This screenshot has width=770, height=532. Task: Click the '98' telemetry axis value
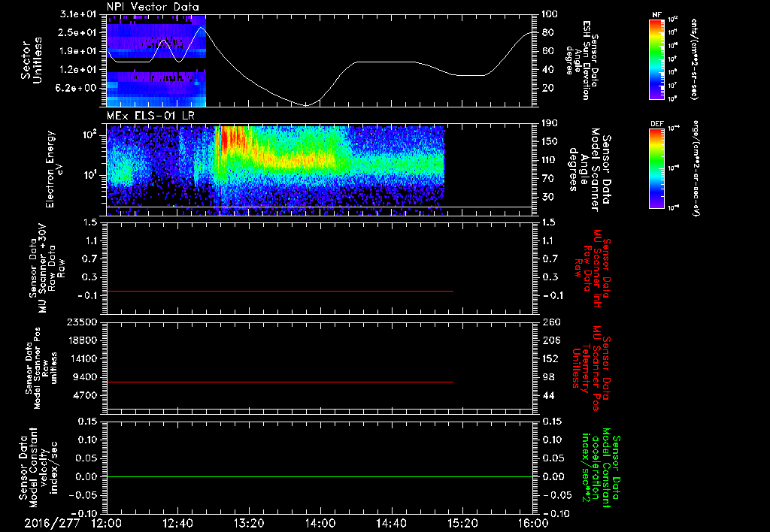click(547, 377)
